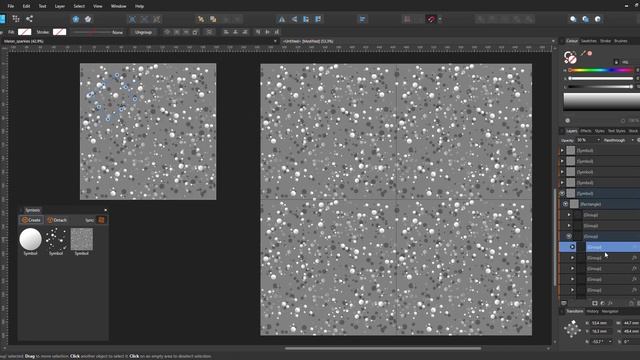Switch to the Pixel persona icon
The image size is (640, 360).
click(x=16, y=19)
